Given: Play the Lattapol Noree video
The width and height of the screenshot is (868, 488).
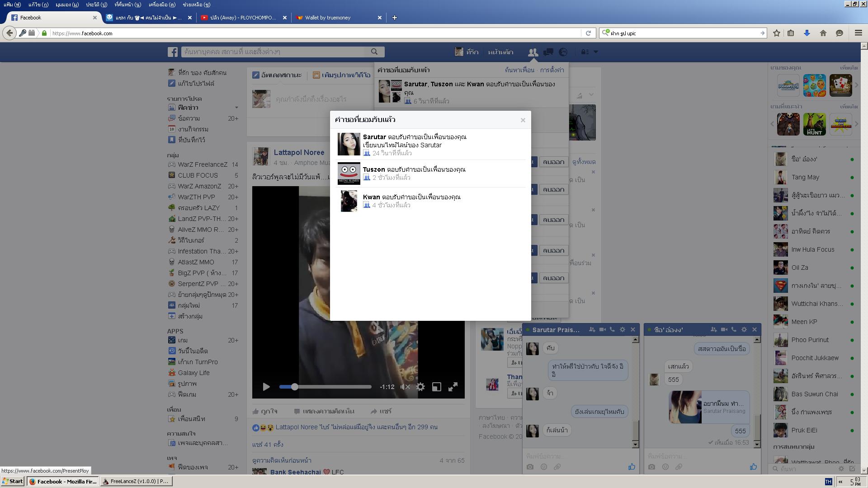Looking at the screenshot, I should [266, 387].
